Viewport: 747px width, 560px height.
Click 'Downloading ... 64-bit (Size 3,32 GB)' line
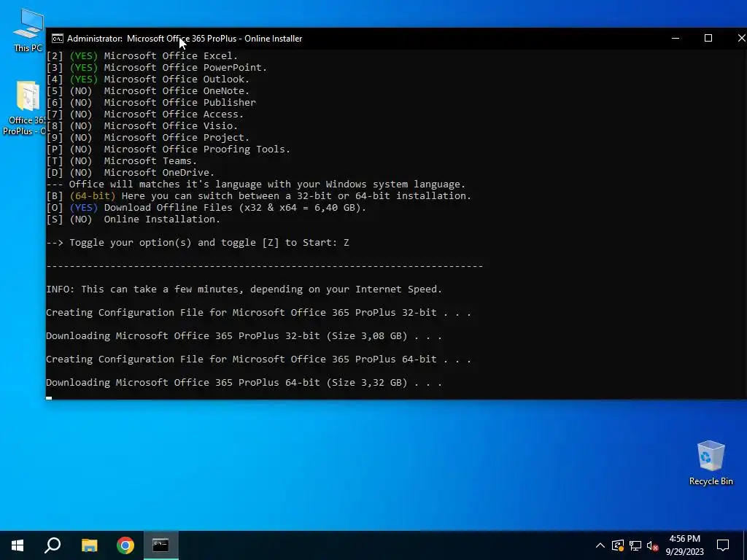244,382
